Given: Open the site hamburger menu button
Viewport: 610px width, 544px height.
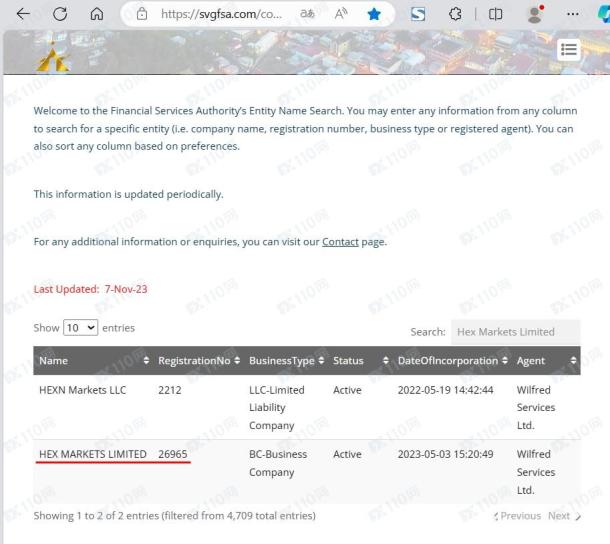Looking at the screenshot, I should tap(569, 50).
